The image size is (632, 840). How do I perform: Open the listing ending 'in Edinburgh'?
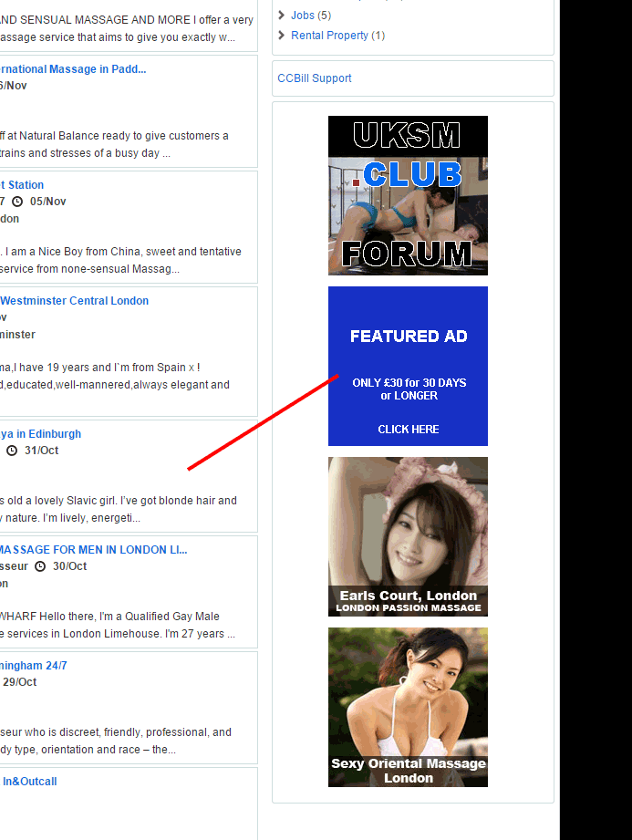(40, 434)
